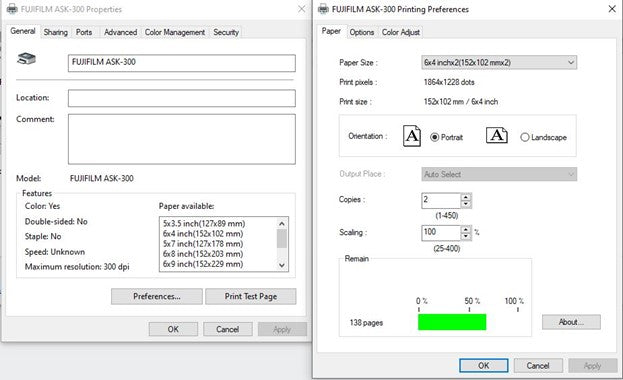
Task: Click the Scaling value field
Action: click(x=441, y=233)
